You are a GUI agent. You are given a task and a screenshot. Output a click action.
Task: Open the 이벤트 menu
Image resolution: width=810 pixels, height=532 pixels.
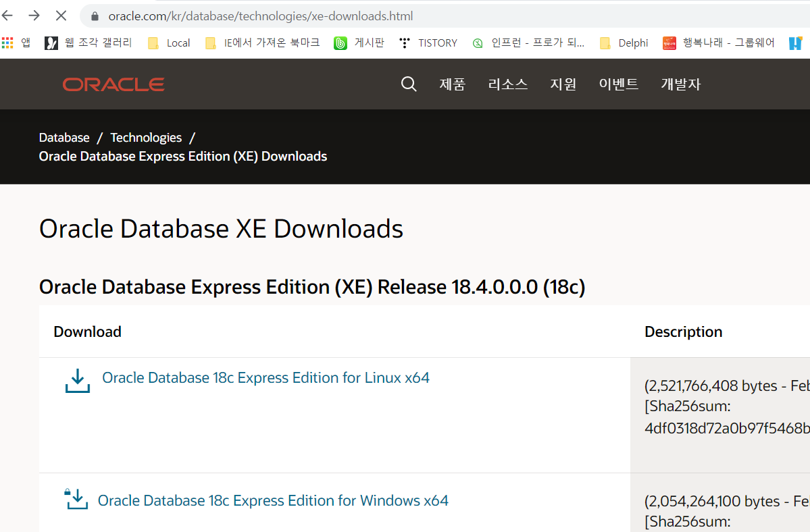[x=618, y=84]
